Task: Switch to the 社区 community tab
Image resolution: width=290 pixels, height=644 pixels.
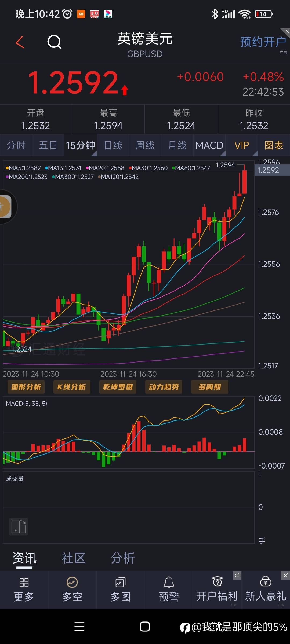Action: pyautogui.click(x=74, y=558)
